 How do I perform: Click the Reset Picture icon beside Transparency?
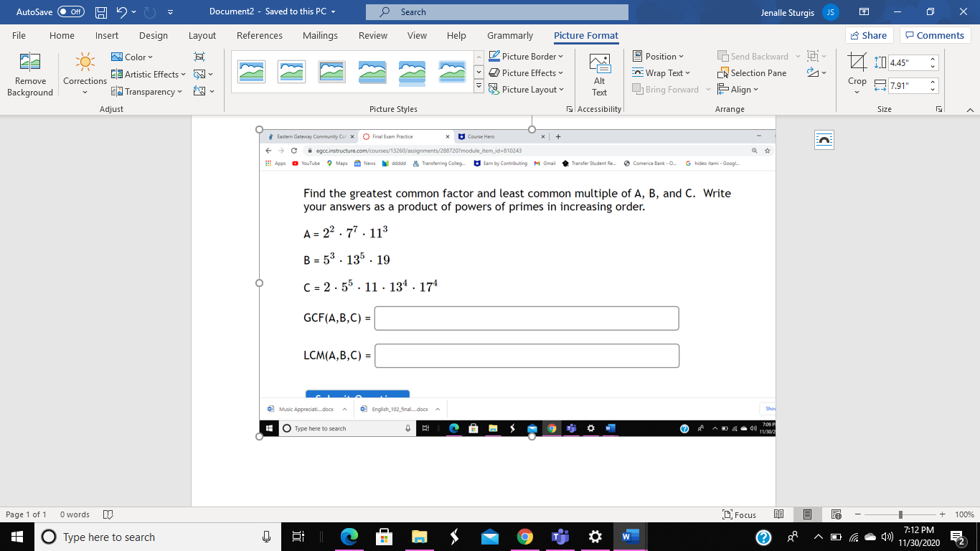[199, 91]
